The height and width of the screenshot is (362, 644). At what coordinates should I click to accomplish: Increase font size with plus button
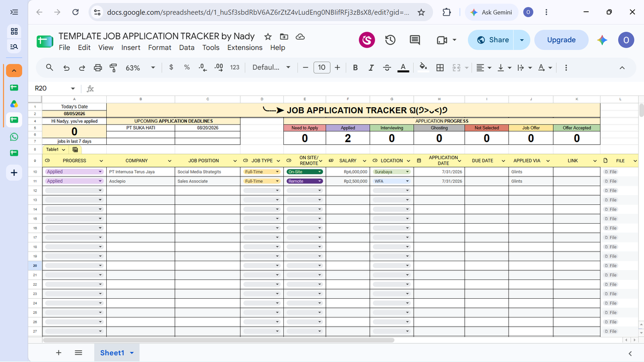pyautogui.click(x=338, y=68)
